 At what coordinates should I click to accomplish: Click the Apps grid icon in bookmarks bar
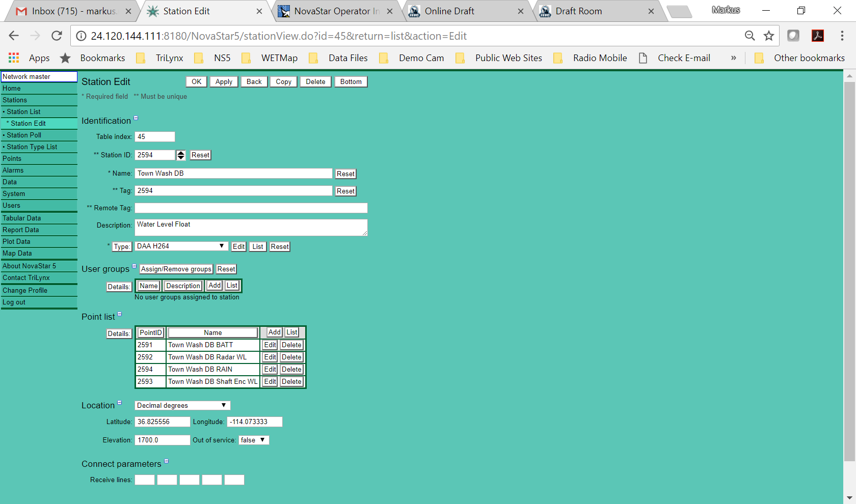point(14,58)
